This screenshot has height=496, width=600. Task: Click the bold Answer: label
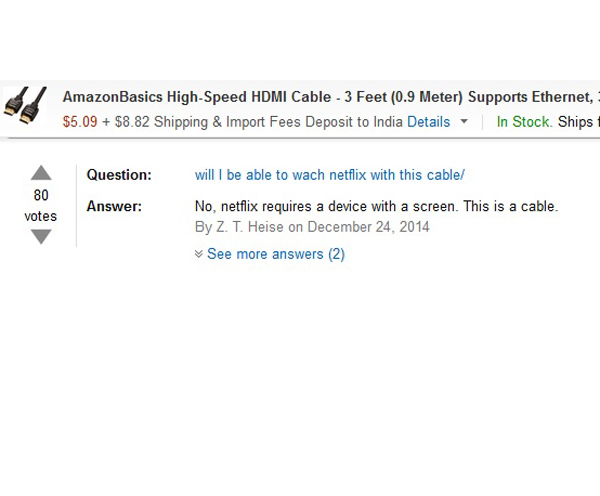tap(114, 206)
